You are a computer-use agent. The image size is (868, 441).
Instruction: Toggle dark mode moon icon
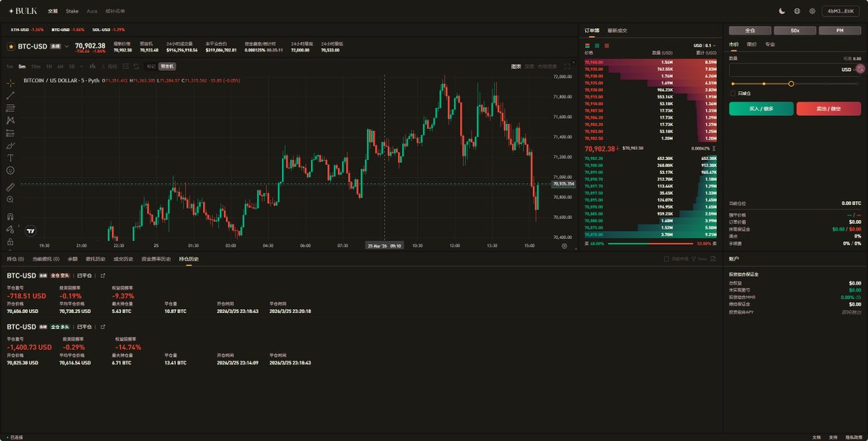click(782, 11)
